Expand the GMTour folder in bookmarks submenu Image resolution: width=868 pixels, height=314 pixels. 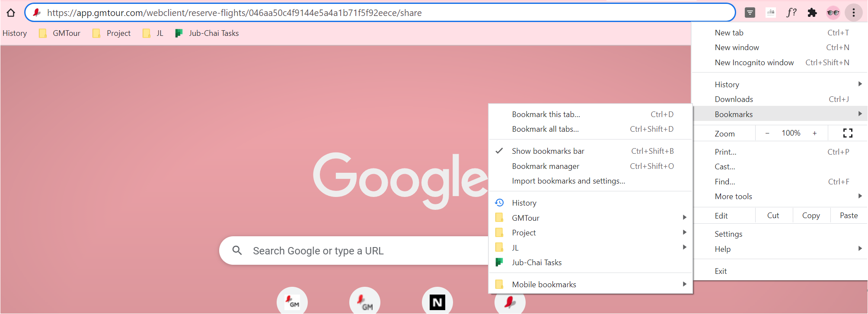click(x=590, y=218)
